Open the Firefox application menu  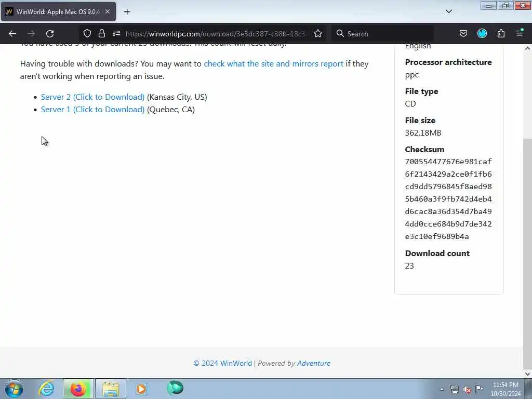[x=520, y=33]
